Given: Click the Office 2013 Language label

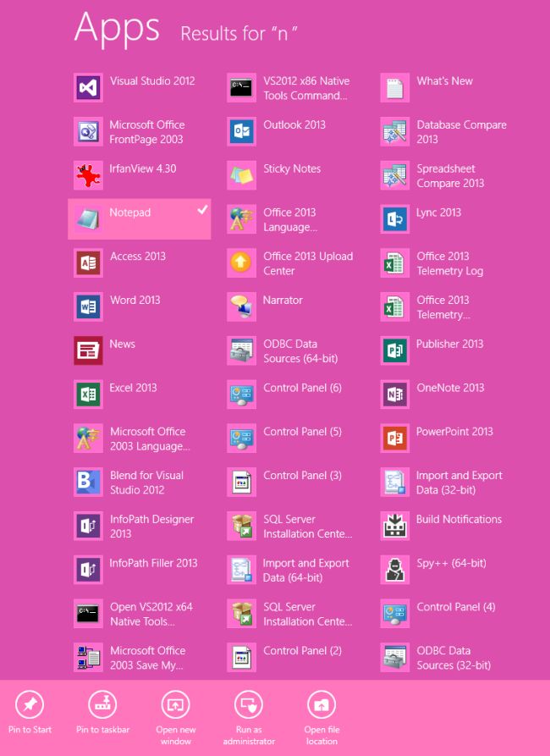Looking at the screenshot, I should pos(290,219).
